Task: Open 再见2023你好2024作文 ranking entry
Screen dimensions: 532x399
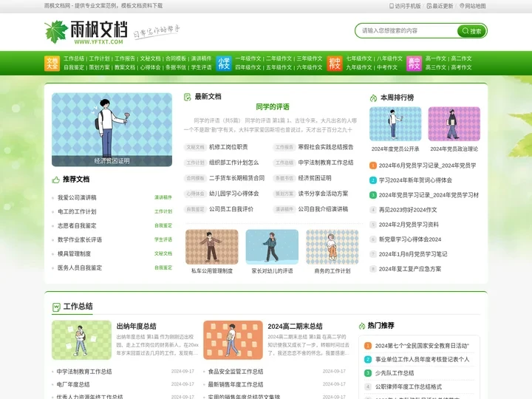Action: click(408, 210)
